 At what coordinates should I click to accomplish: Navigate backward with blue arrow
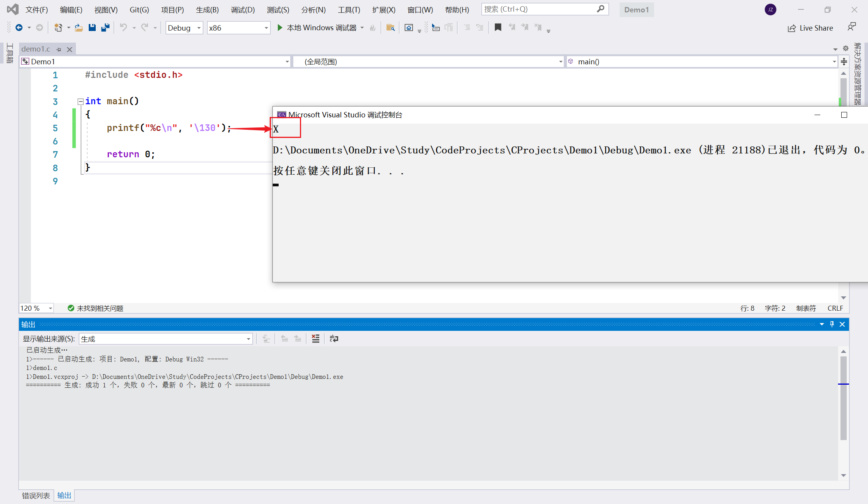click(19, 28)
